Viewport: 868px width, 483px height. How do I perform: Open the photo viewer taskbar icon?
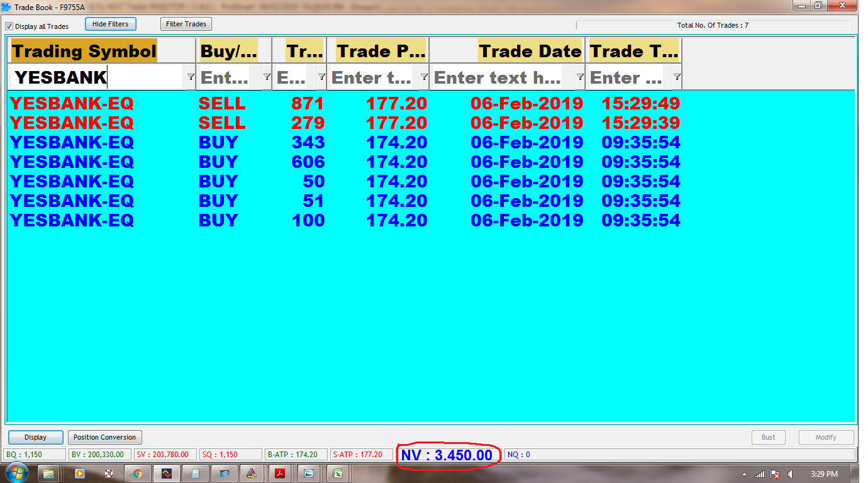click(309, 474)
